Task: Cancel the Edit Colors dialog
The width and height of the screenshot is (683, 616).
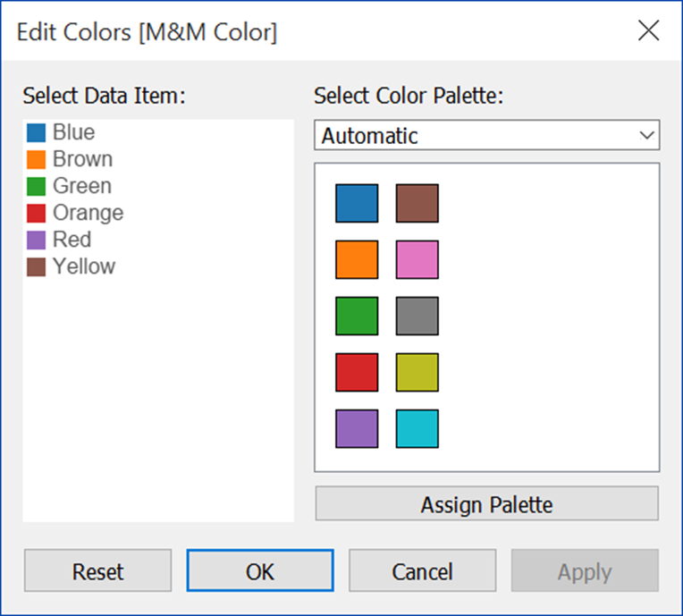Action: (423, 570)
